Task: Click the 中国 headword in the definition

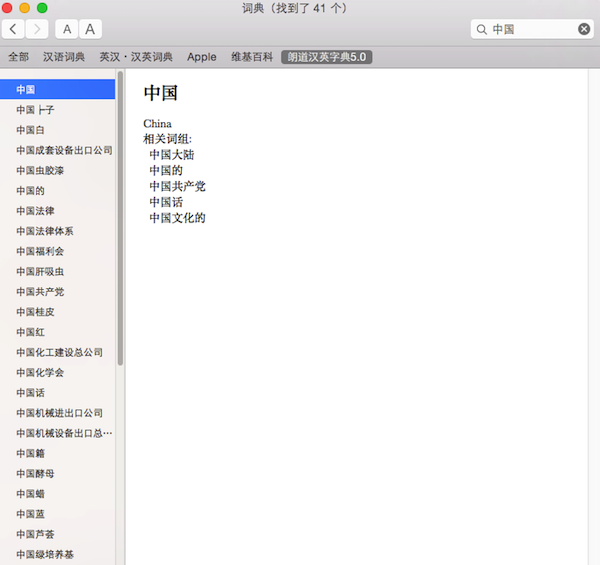Action: coord(161,93)
